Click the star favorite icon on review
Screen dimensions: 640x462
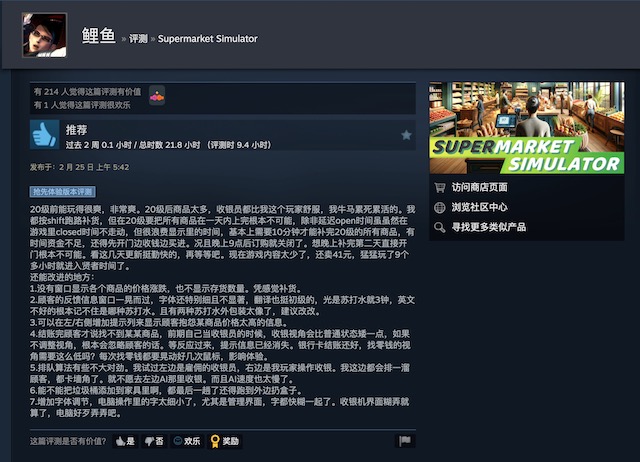(406, 135)
